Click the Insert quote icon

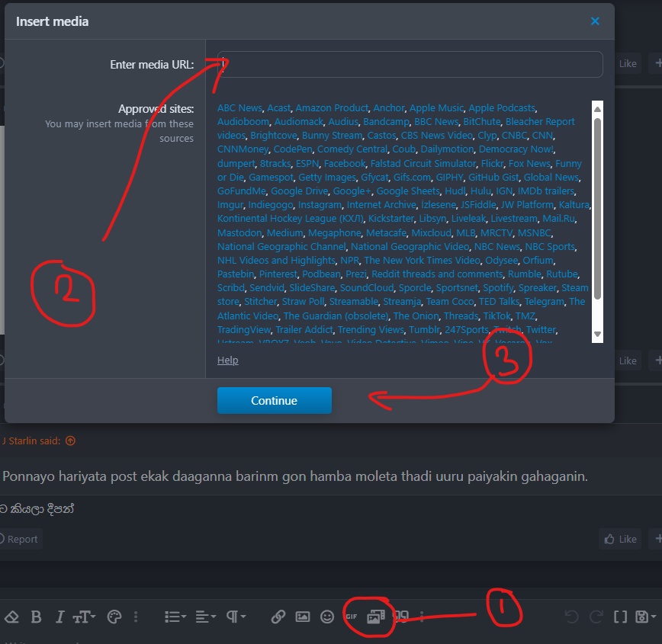click(x=401, y=617)
